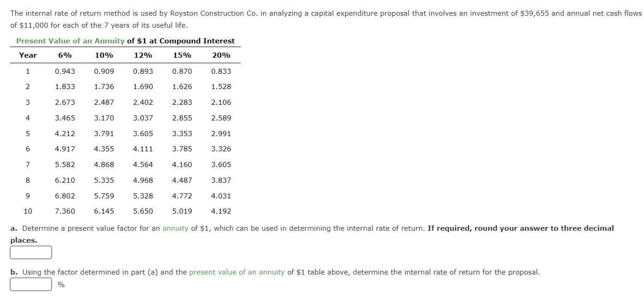Click the percentage input field for part b
Image resolution: width=644 pixels, height=305 pixels.
pyautogui.click(x=30, y=284)
